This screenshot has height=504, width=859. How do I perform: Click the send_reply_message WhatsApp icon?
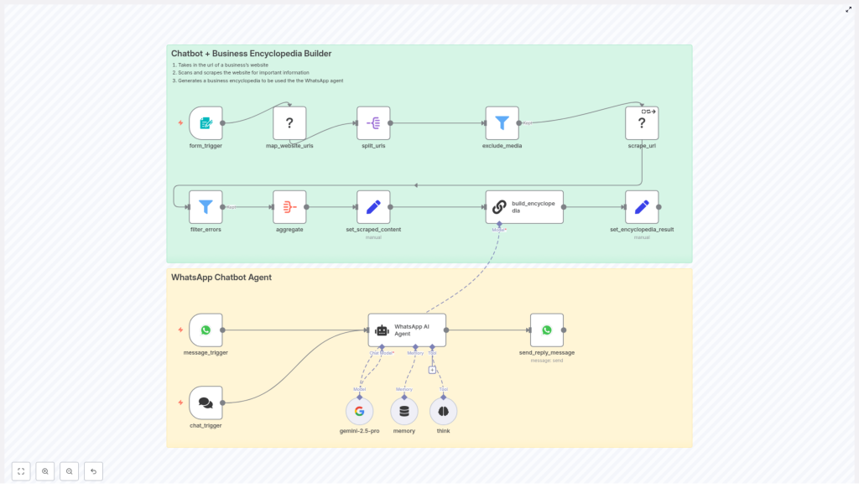pos(547,330)
